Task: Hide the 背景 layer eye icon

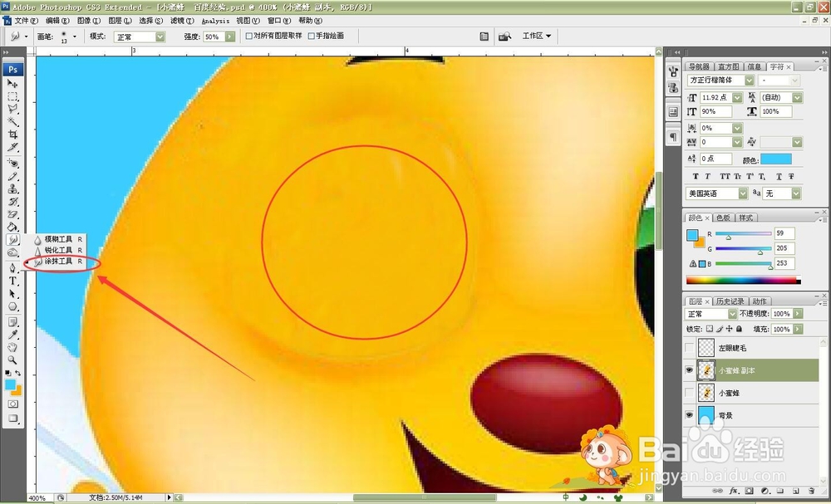Action: pos(689,415)
